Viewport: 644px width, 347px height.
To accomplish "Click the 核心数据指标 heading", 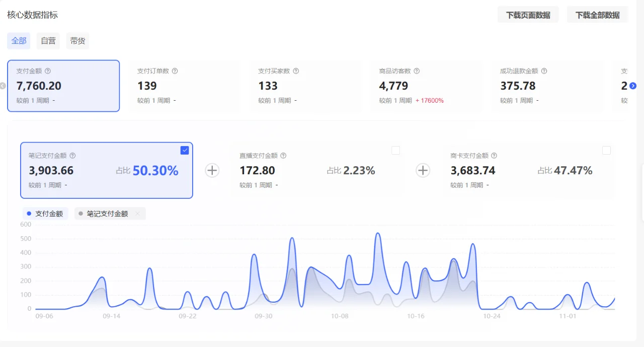I will (33, 15).
